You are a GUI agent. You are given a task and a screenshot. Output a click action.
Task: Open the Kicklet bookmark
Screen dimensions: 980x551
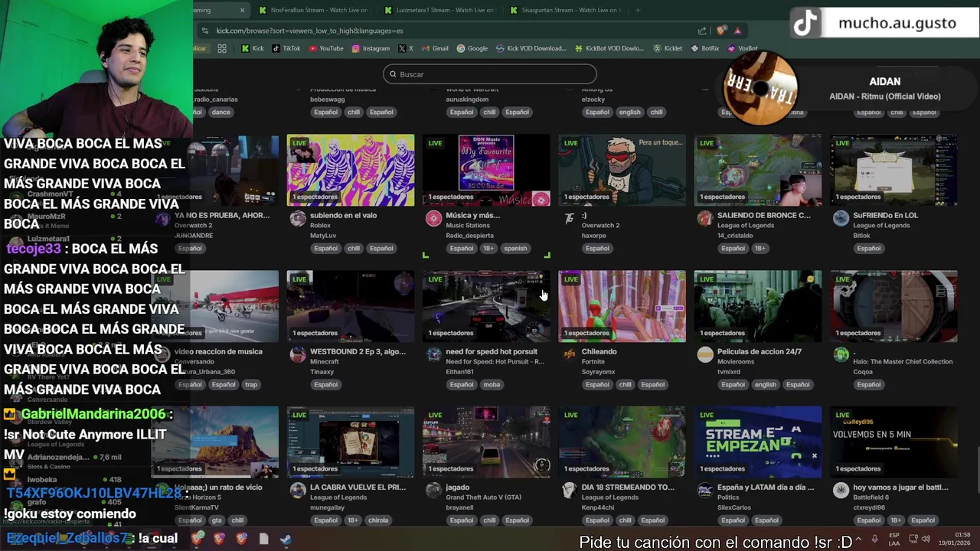(x=667, y=48)
